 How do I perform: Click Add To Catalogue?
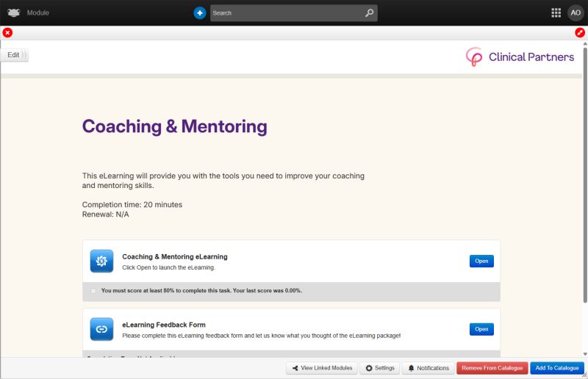click(556, 368)
